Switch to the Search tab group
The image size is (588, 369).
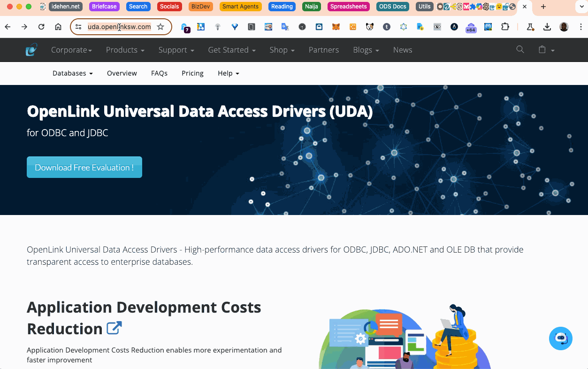tap(138, 7)
